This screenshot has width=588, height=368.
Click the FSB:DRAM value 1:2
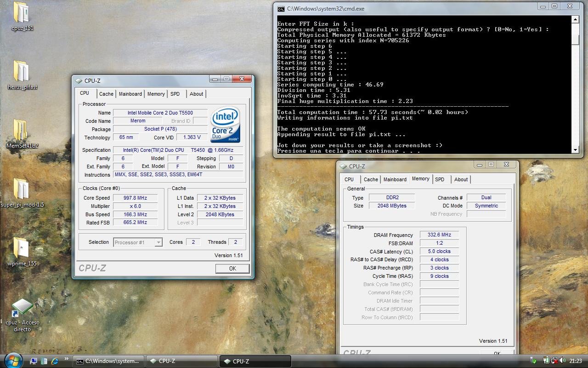pos(439,243)
